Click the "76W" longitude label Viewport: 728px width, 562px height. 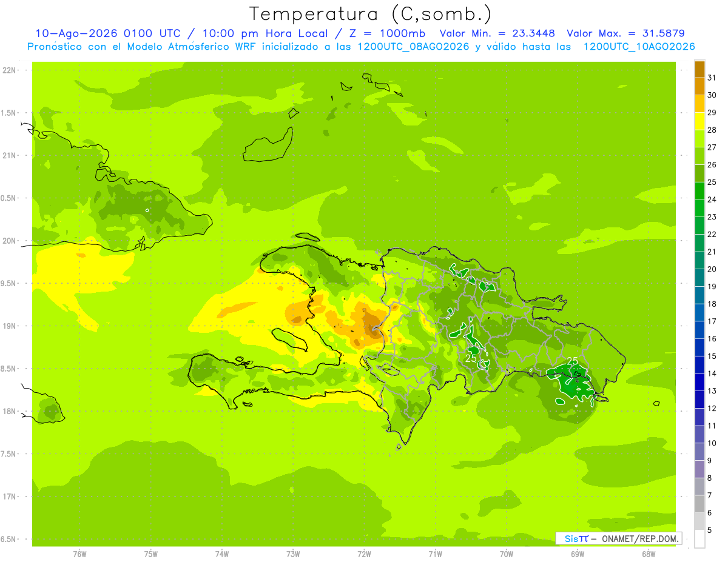tap(79, 555)
